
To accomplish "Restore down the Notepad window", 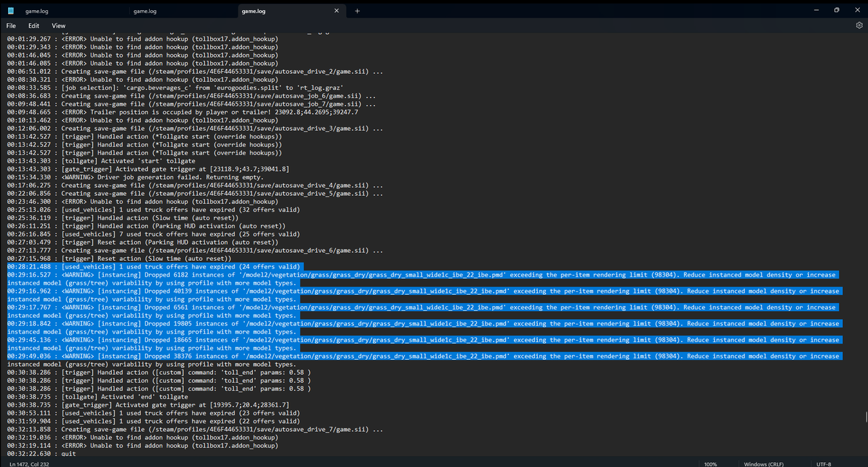I will point(836,10).
